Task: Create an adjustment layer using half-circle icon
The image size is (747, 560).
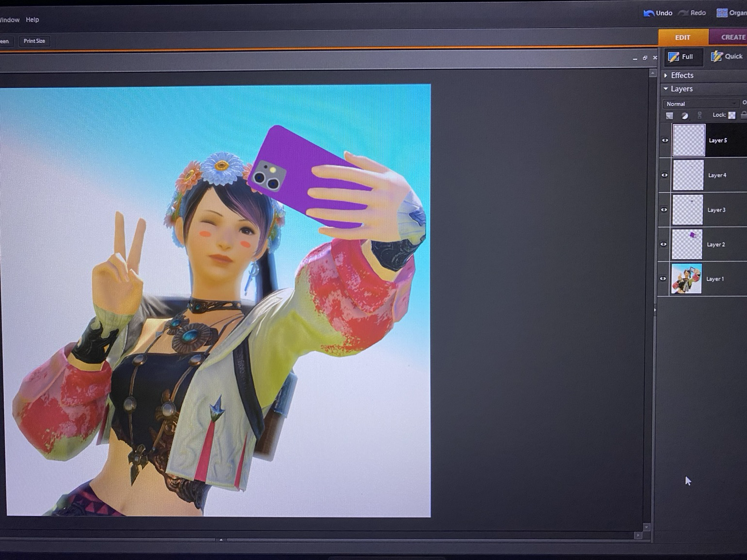Action: (x=685, y=116)
